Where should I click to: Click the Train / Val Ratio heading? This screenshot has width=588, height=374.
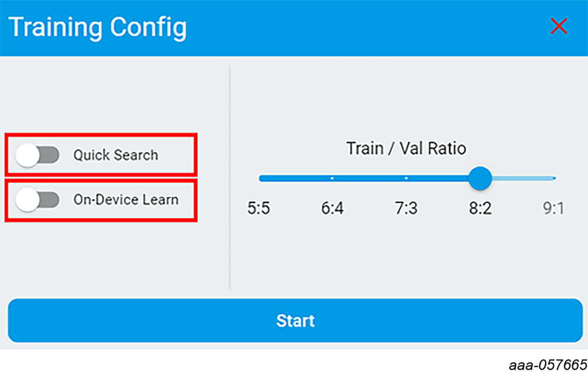point(406,148)
